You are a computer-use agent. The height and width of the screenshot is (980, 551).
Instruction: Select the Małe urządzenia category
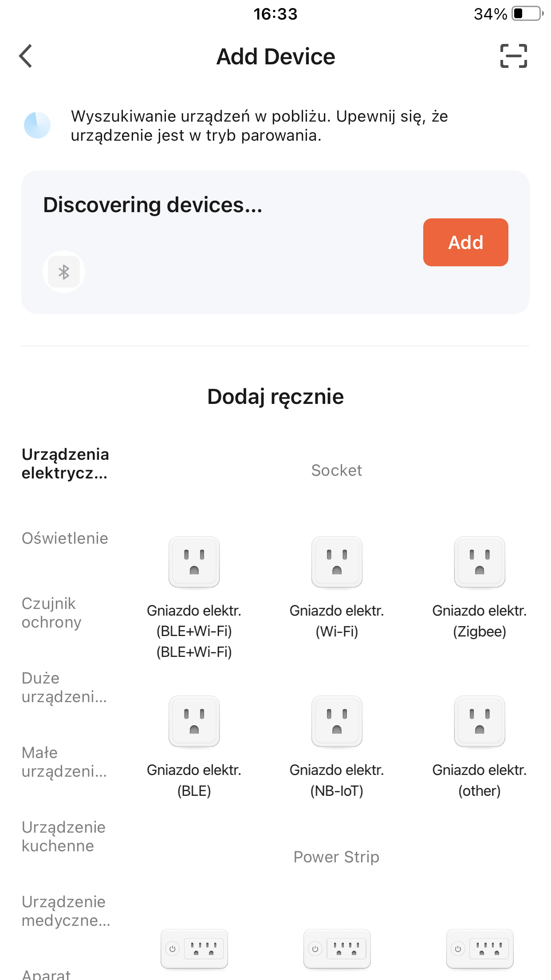point(64,762)
